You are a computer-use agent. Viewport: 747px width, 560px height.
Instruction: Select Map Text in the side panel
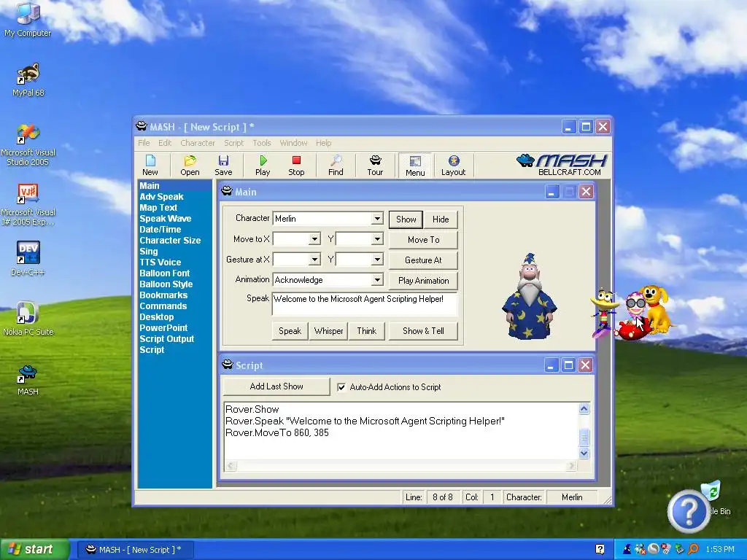tap(158, 208)
